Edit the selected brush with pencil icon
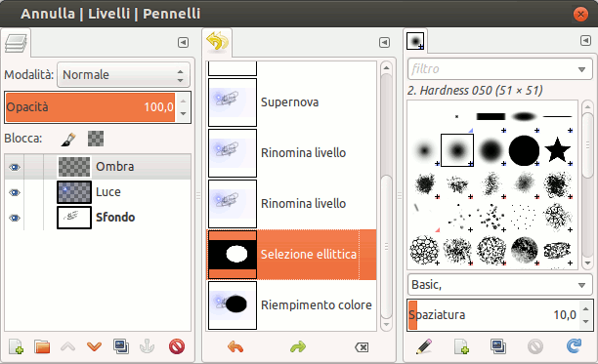The height and width of the screenshot is (364, 598). [424, 346]
